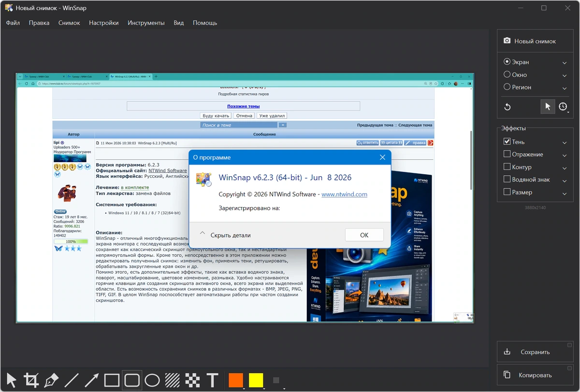Select the Arrow line tool
The height and width of the screenshot is (392, 580).
92,380
